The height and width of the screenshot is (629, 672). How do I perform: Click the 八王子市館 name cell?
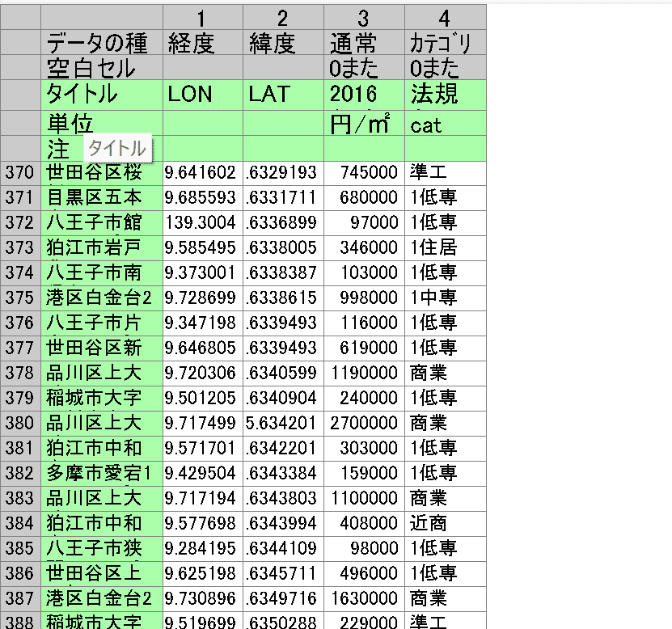tap(102, 223)
